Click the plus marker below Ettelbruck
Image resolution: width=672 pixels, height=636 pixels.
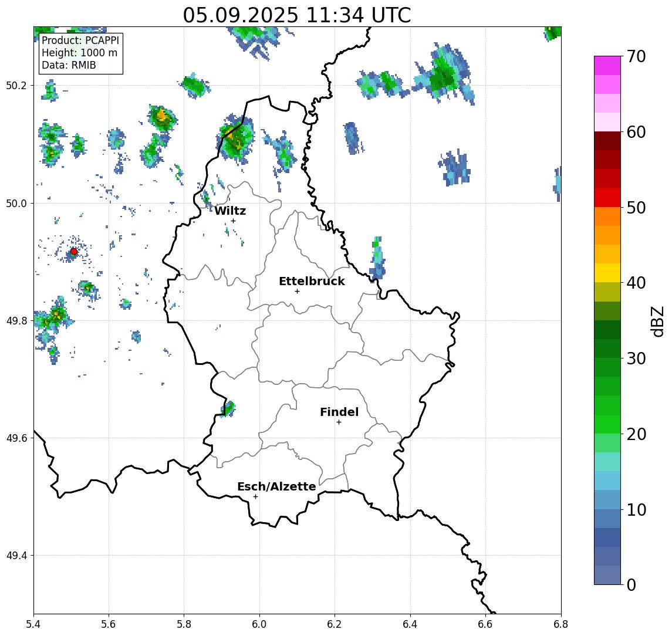[x=297, y=292]
